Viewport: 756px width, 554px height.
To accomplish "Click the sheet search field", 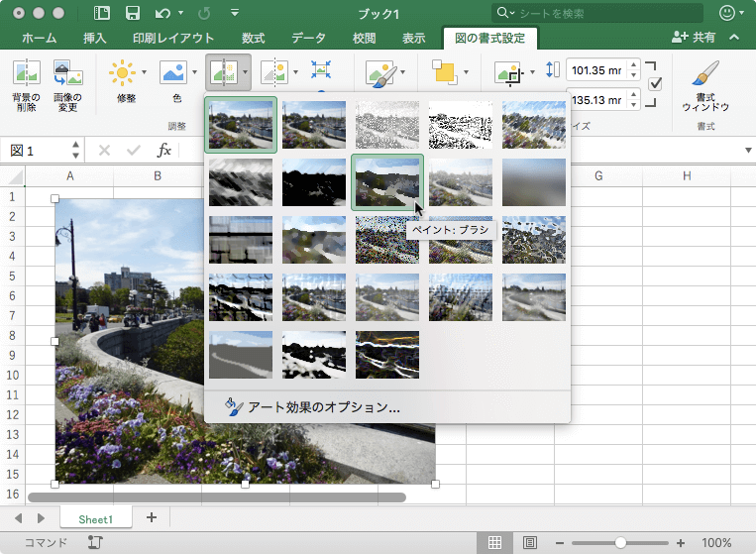I will 596,13.
